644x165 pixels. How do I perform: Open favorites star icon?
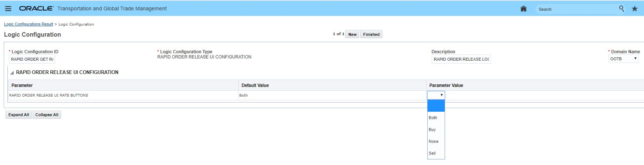coord(635,9)
